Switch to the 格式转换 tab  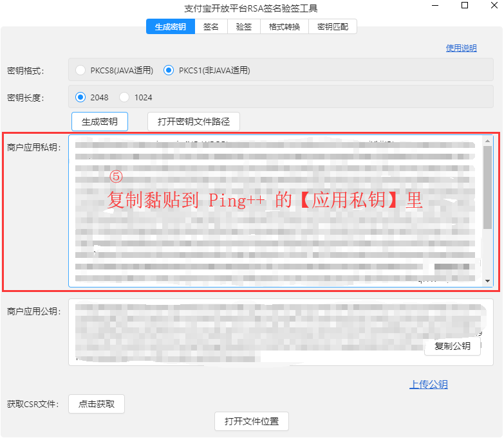coord(284,26)
